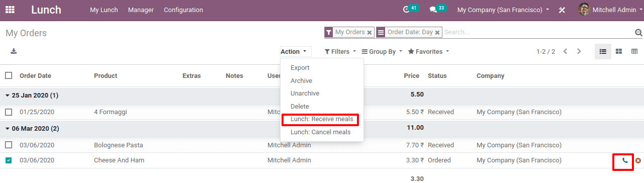Remove the Order Date: Day group facet
This screenshot has height=183, width=644.
(x=437, y=32)
